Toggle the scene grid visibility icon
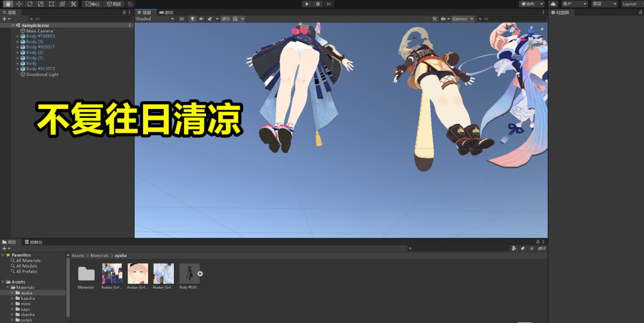This screenshot has height=323, width=644. 236,19
